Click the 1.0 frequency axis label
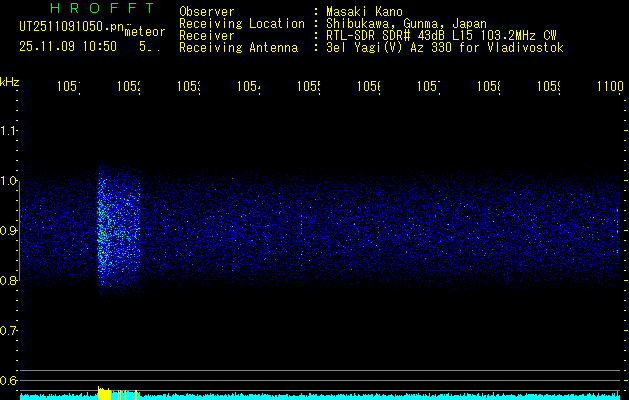This screenshot has width=629, height=400. coord(8,181)
